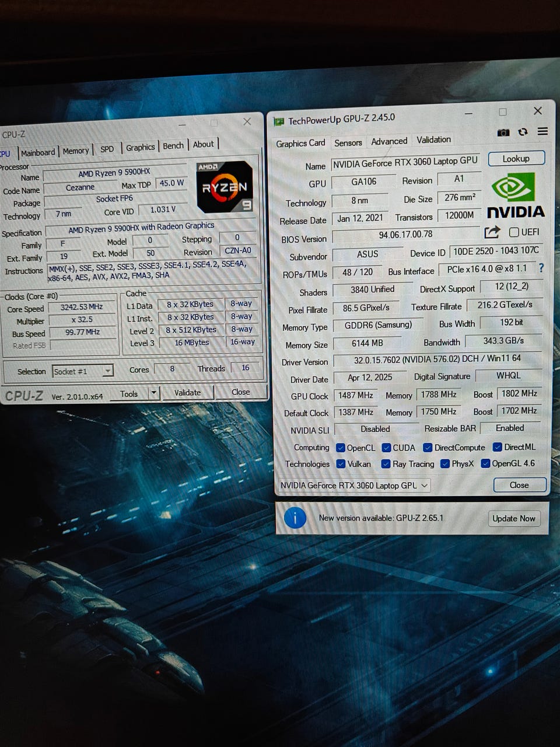Click the GPU-Z Close button
560x747 pixels.
pos(519,485)
